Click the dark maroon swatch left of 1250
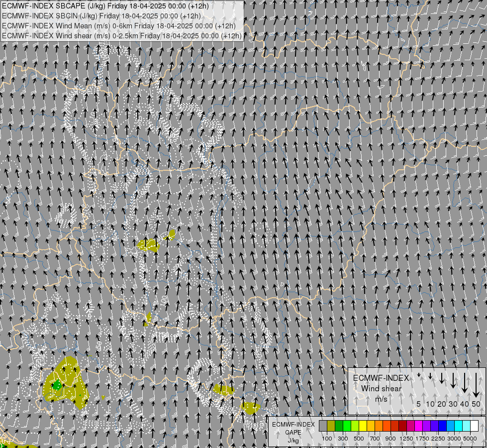 [402, 426]
